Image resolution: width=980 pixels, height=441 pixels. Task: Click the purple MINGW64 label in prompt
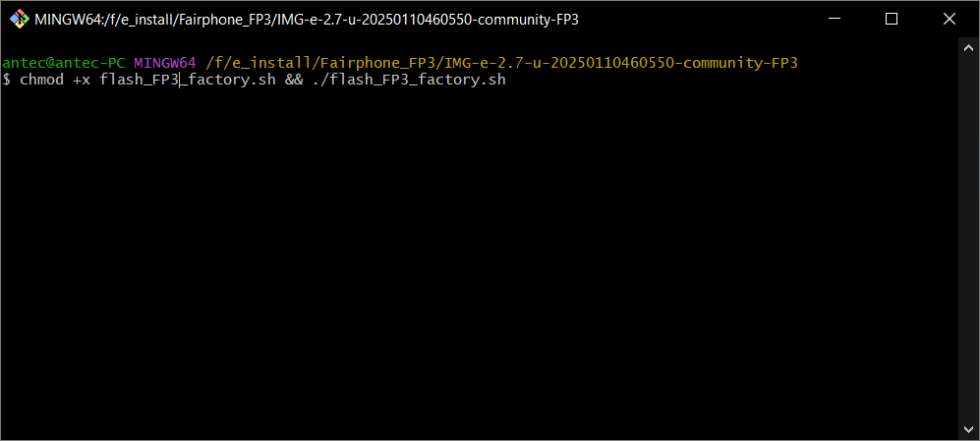pos(165,63)
